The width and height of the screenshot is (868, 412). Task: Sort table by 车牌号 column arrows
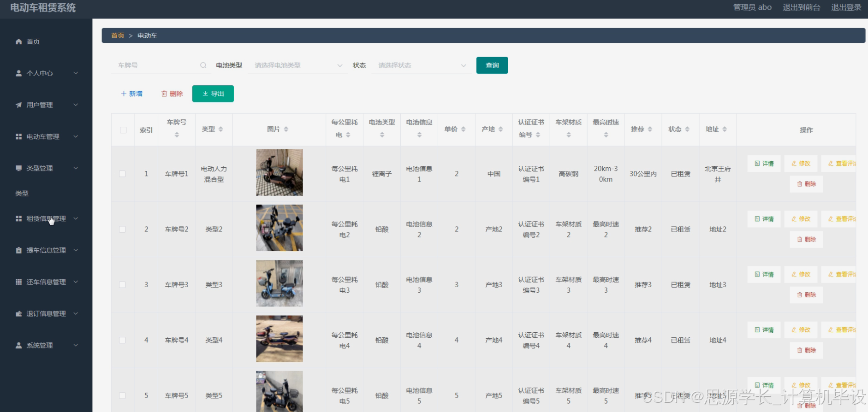(x=177, y=135)
